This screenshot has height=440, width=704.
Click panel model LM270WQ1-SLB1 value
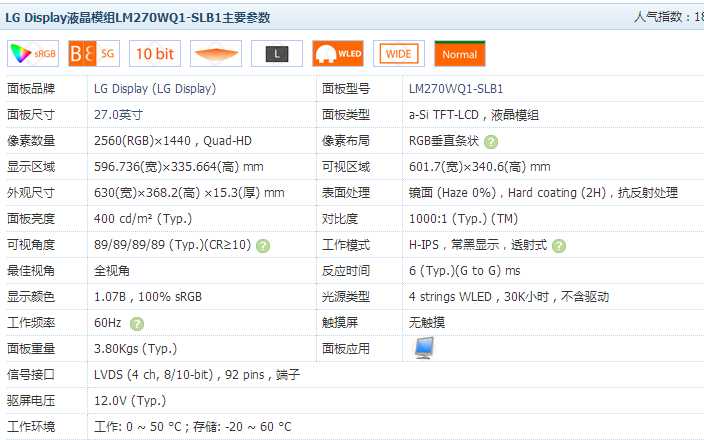[x=456, y=88]
